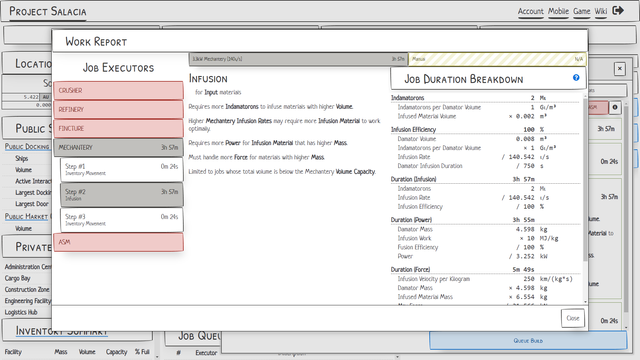
Task: Open the Wiki link
Action: (x=600, y=11)
